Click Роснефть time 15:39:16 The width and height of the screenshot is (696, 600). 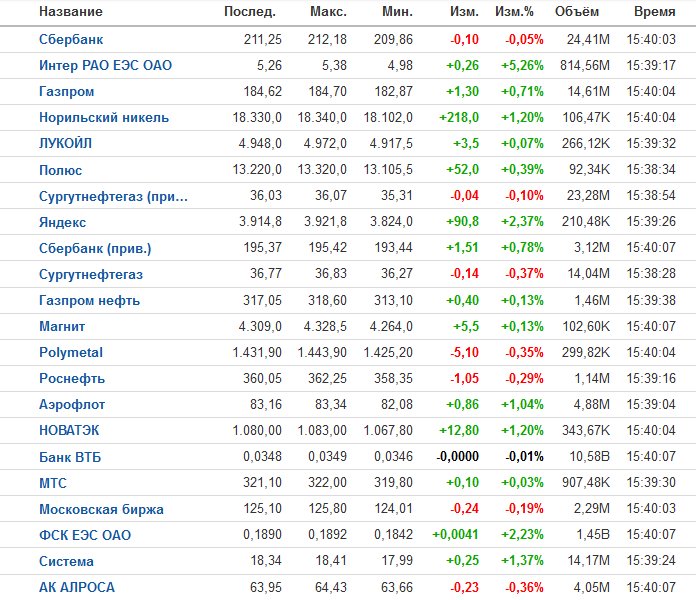[x=651, y=379]
